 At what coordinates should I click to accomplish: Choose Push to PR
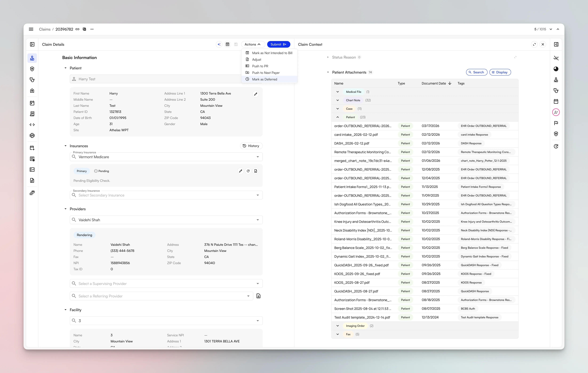point(269,66)
